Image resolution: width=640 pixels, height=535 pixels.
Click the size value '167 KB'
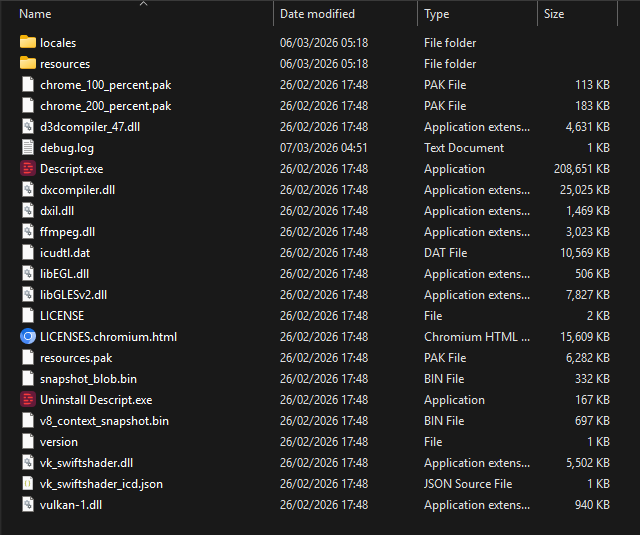(x=592, y=400)
